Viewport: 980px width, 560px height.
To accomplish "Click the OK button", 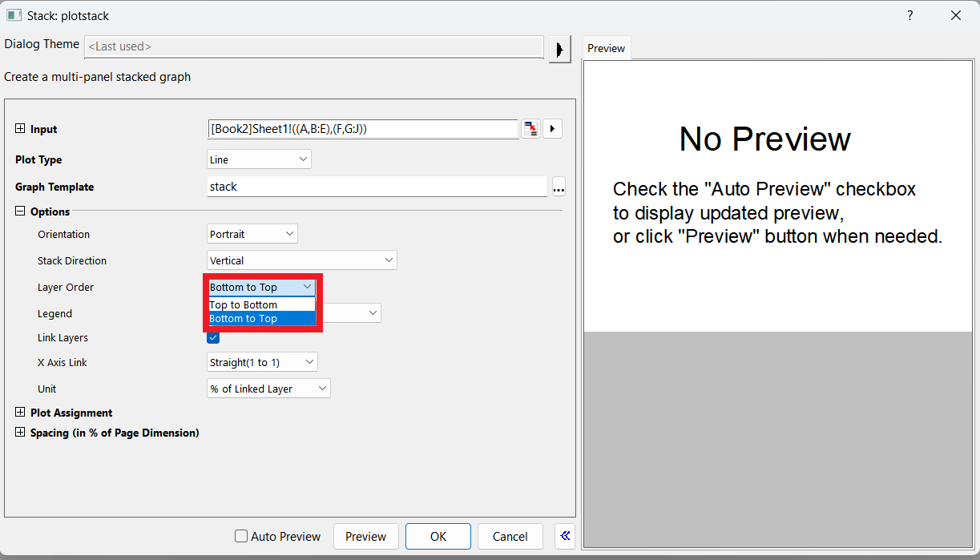I will coord(438,536).
